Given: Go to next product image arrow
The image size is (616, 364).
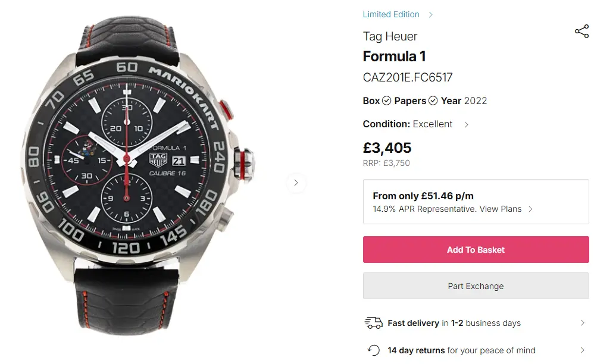Looking at the screenshot, I should [296, 183].
